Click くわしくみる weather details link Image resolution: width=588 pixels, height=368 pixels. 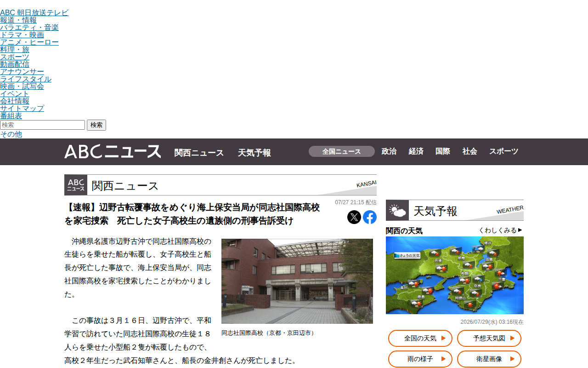(501, 230)
